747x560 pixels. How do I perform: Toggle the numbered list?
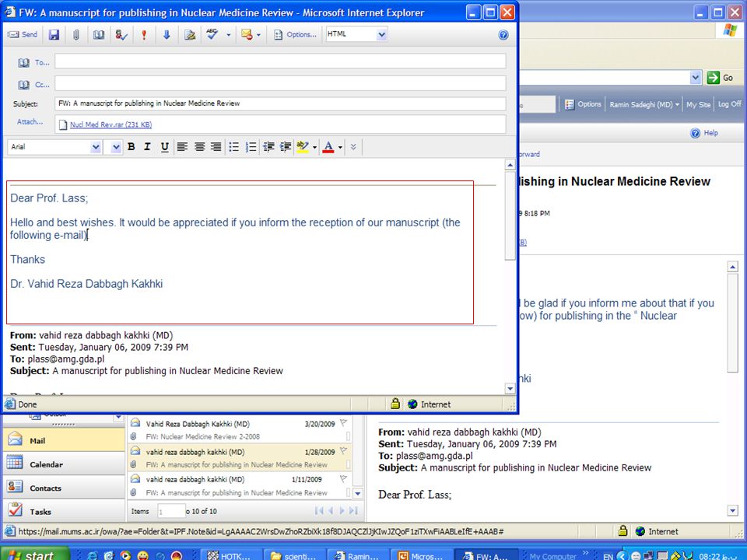click(251, 147)
